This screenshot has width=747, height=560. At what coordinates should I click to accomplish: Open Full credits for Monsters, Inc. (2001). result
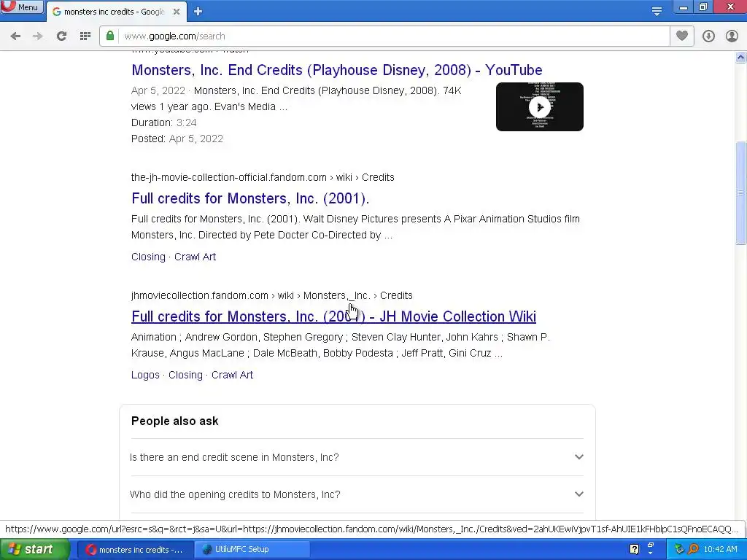(x=250, y=198)
